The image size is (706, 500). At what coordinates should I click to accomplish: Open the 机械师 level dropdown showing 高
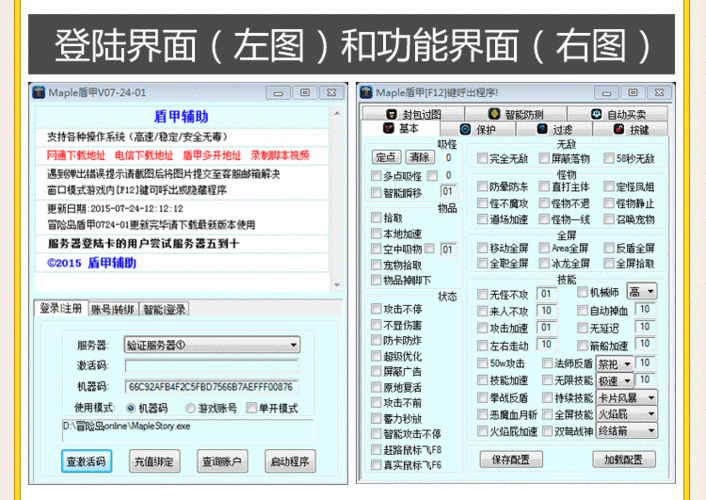[x=642, y=291]
